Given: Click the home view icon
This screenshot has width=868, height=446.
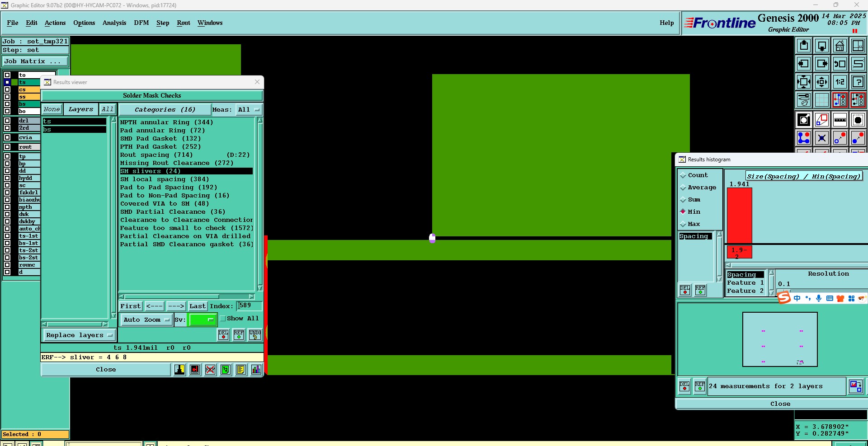Looking at the screenshot, I should tap(840, 46).
